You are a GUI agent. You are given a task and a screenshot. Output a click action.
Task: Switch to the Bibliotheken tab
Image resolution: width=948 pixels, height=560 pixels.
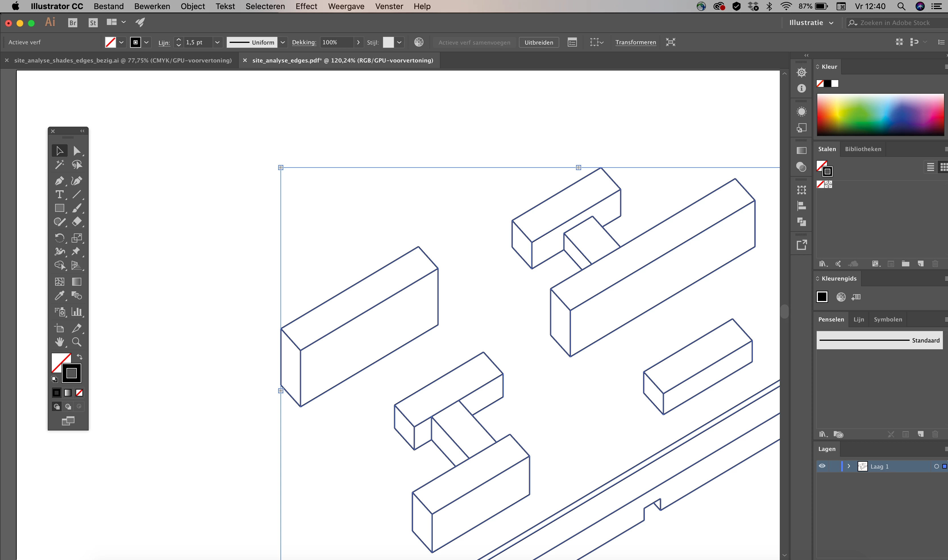(x=863, y=149)
